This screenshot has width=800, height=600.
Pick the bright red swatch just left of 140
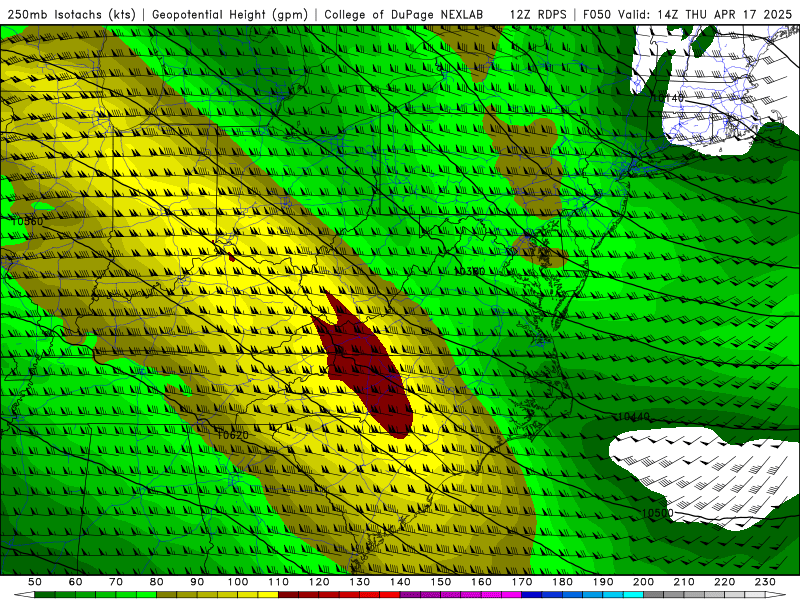[x=390, y=595]
